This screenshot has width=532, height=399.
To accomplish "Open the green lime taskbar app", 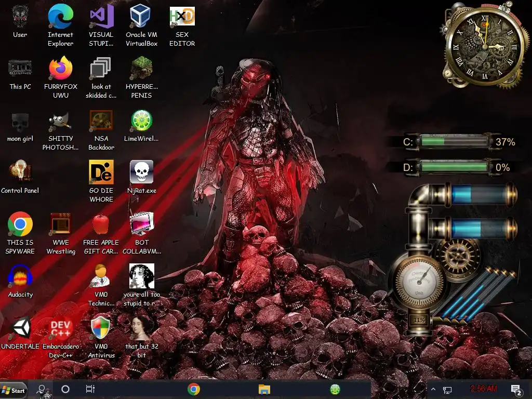I will 335,389.
